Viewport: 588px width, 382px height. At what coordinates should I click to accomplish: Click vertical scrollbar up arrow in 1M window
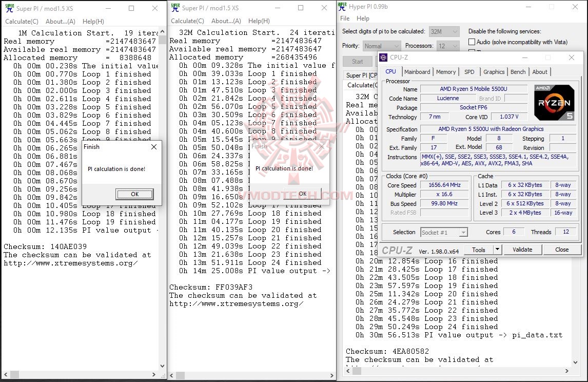[x=162, y=31]
